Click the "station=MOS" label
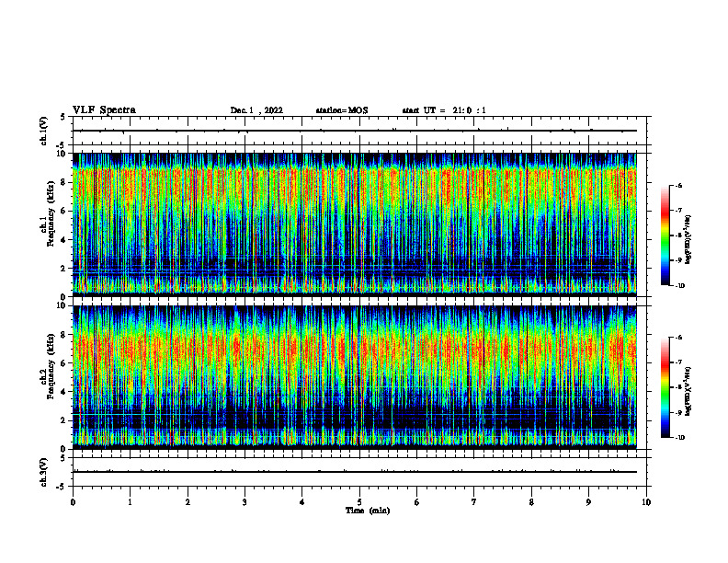This screenshot has width=728, height=563. coord(342,110)
